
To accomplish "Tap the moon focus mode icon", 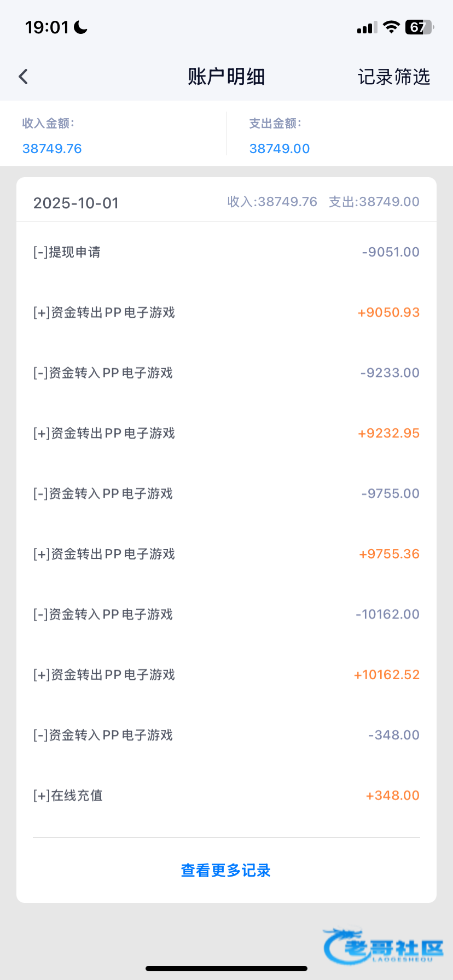I will pos(81,27).
